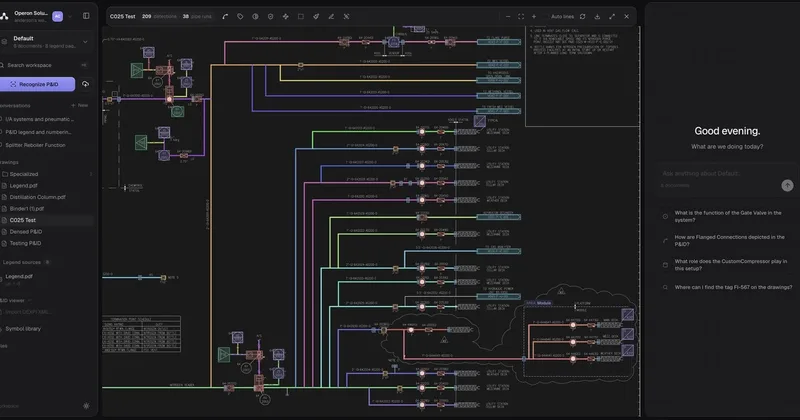The width and height of the screenshot is (800, 420).
Task: Expand viewer to fullscreen icon
Action: coord(612,16)
